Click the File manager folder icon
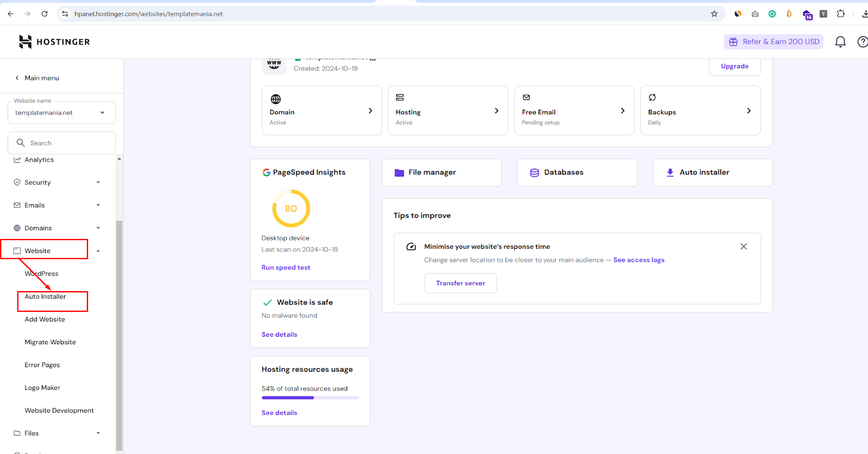Screen dimensions: 868x454 (399, 173)
